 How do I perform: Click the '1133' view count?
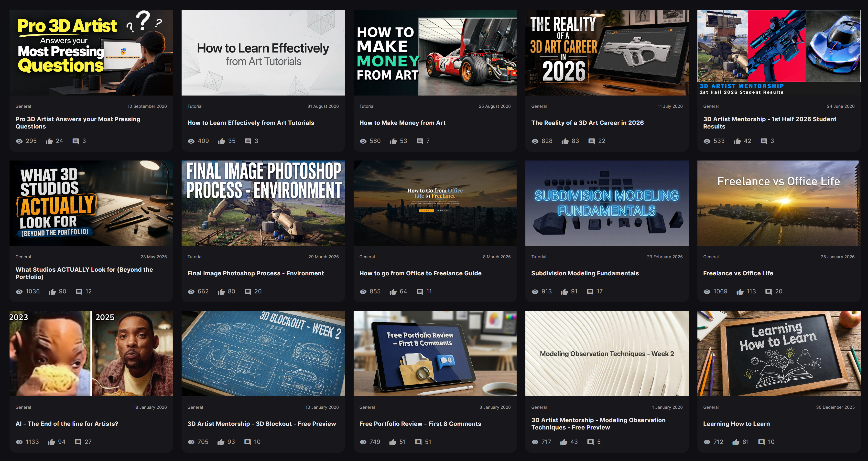pos(32,442)
